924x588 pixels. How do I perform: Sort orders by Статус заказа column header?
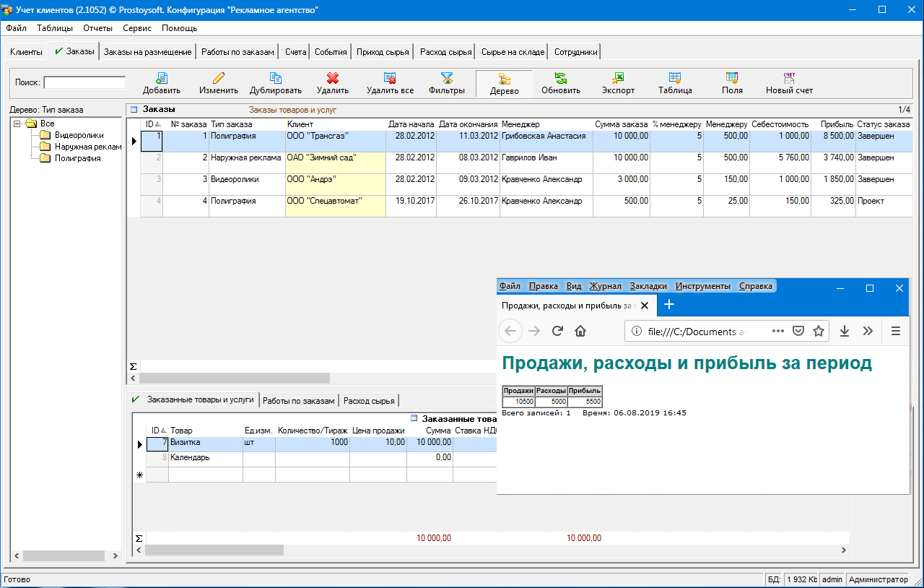[x=884, y=124]
